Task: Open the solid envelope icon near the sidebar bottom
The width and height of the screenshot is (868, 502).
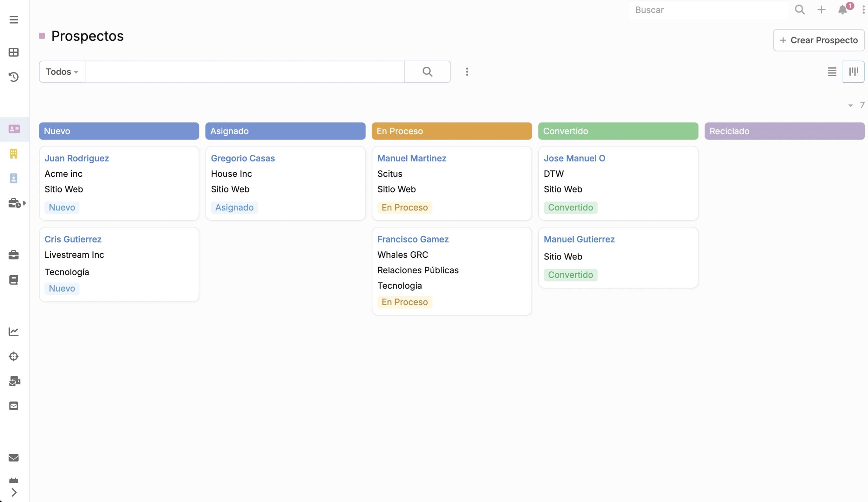Action: [14, 458]
